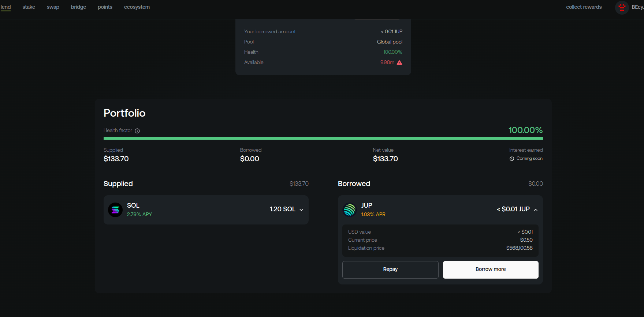Click the green health factor bar
Image resolution: width=644 pixels, height=317 pixels.
coord(323,138)
